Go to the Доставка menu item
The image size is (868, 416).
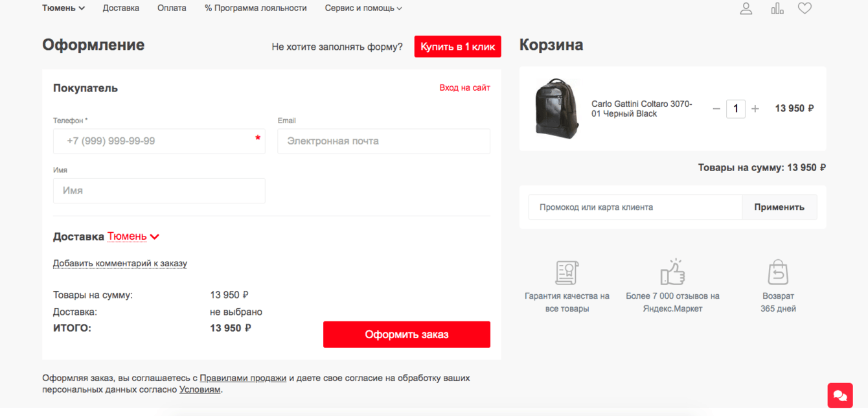tap(121, 8)
